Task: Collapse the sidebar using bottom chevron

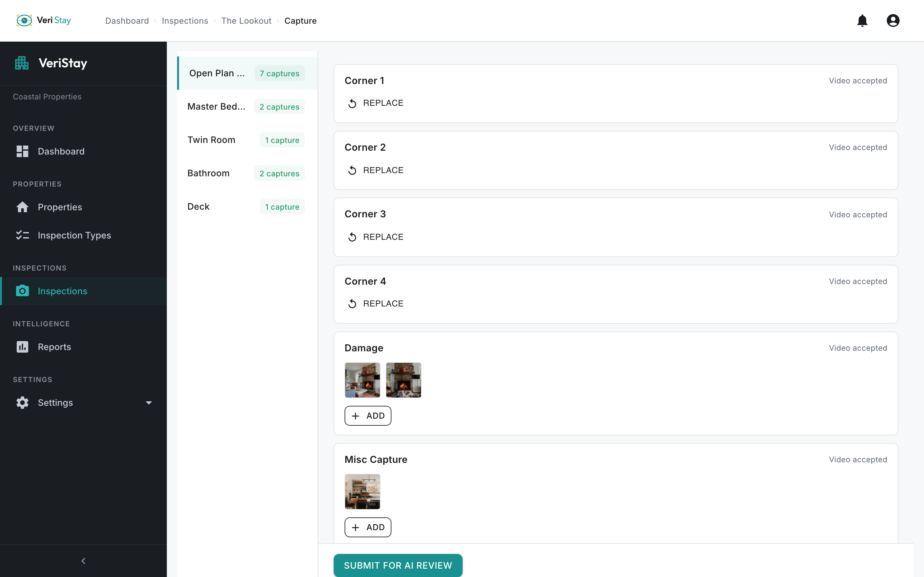Action: click(x=83, y=561)
